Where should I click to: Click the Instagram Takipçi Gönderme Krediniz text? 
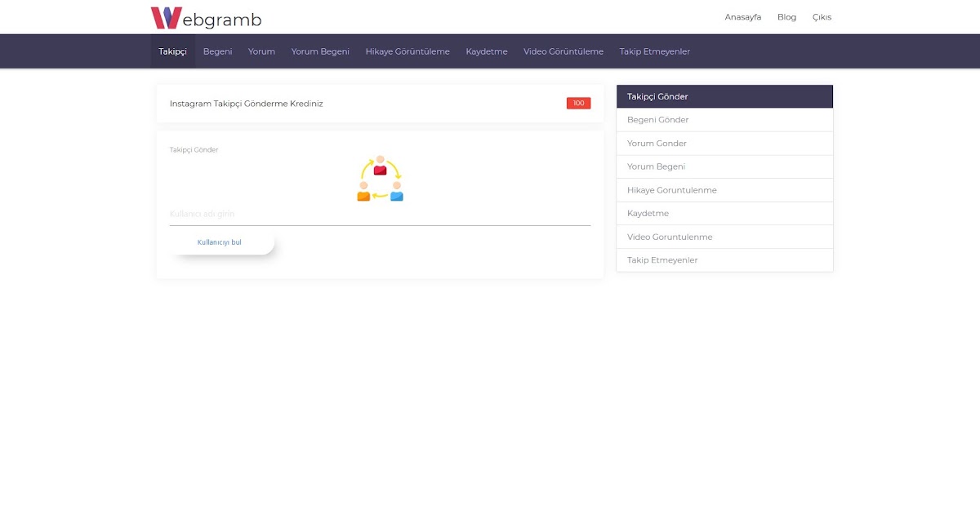pyautogui.click(x=247, y=104)
